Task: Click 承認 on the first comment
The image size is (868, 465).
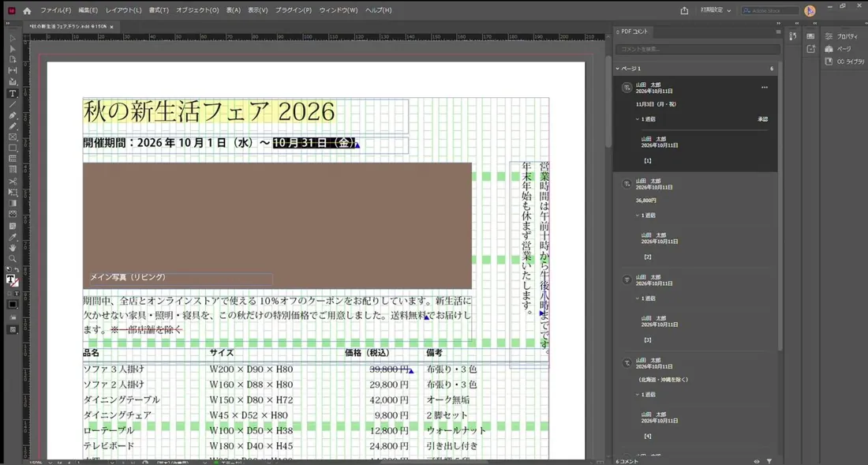Action: (763, 119)
